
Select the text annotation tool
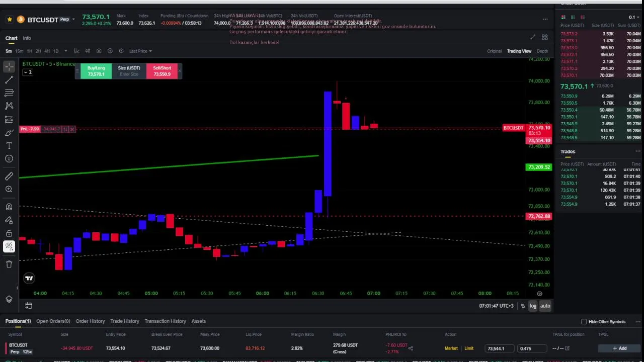[x=9, y=146]
